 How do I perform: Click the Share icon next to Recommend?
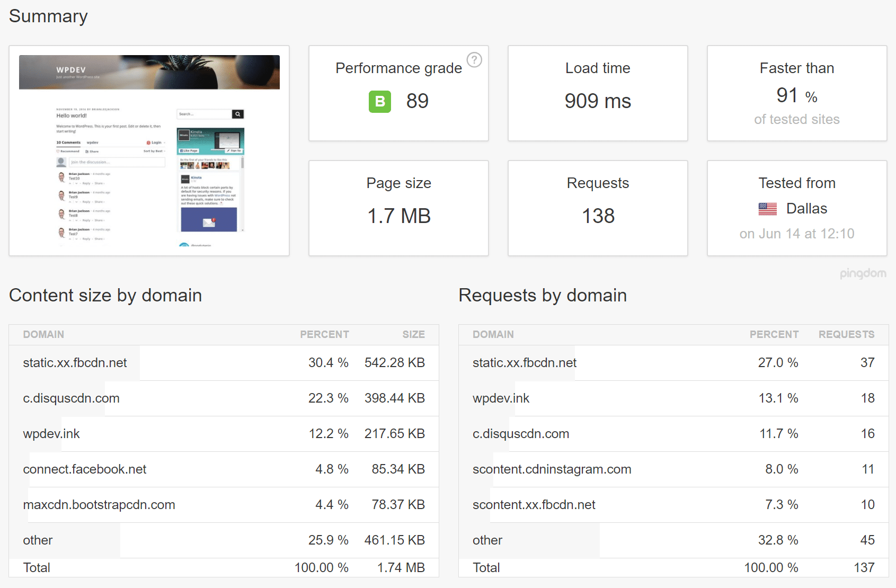87,152
